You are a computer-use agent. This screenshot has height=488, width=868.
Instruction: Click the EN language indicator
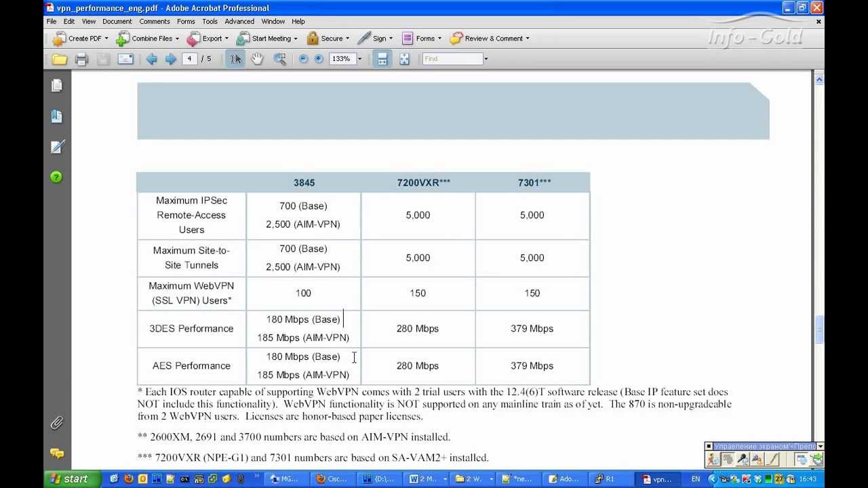point(696,479)
